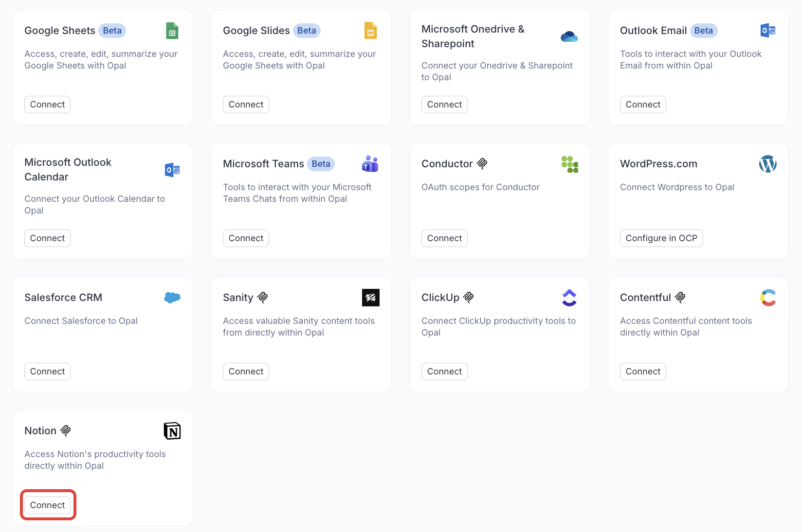Viewport: 801px width, 532px height.
Task: Connect Outlook Email
Action: pyautogui.click(x=643, y=105)
